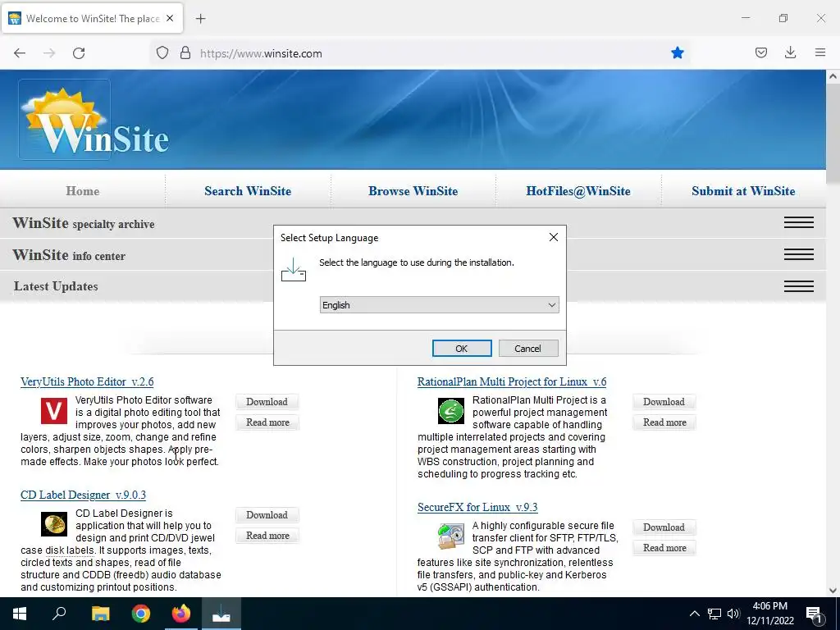This screenshot has width=840, height=630.
Task: Reload the WinSite page
Action: (79, 53)
